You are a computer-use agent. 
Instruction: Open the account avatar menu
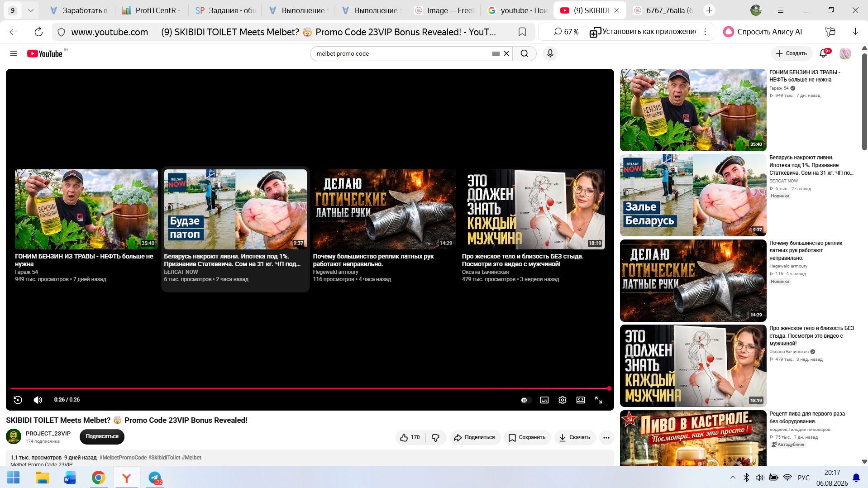tap(845, 53)
